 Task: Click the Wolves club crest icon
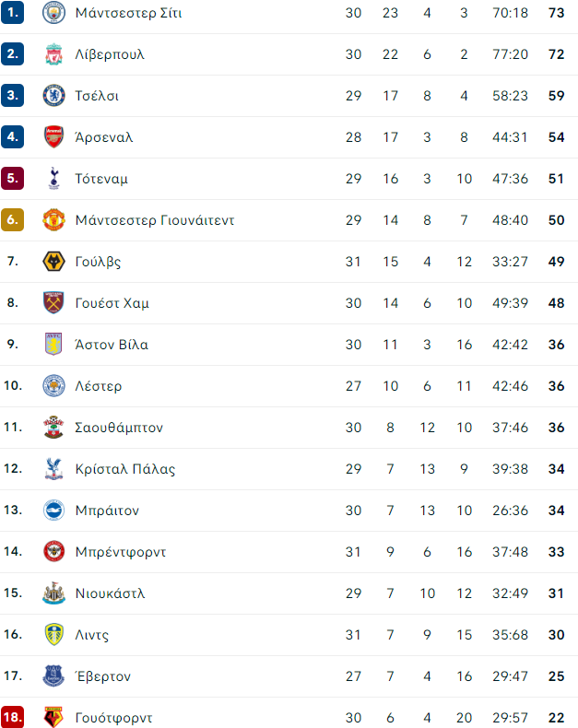point(54,262)
